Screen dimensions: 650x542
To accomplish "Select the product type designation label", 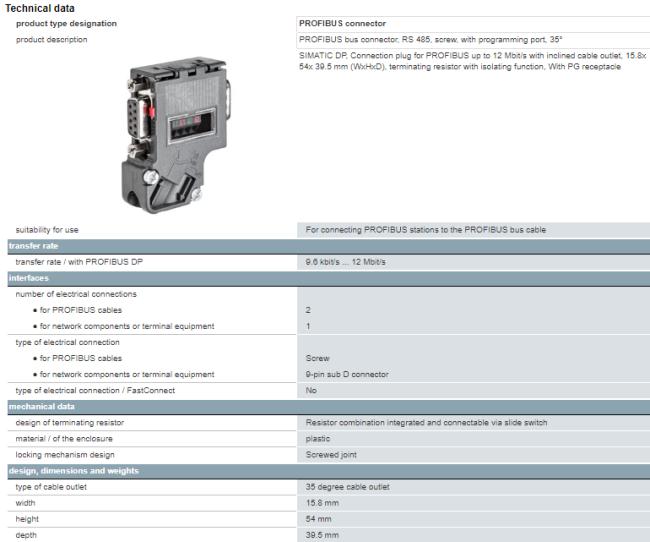I will [66, 23].
